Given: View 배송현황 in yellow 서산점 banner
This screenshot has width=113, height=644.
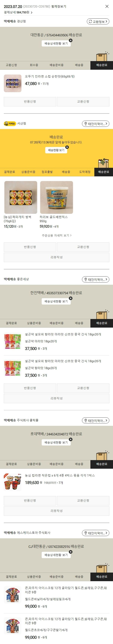Looking at the screenshot, I should click(56, 150).
